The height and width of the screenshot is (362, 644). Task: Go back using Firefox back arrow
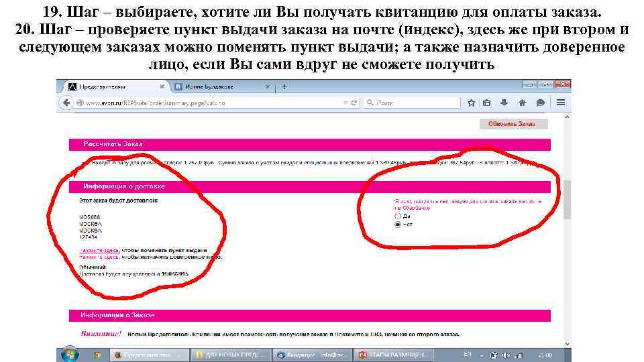(66, 103)
